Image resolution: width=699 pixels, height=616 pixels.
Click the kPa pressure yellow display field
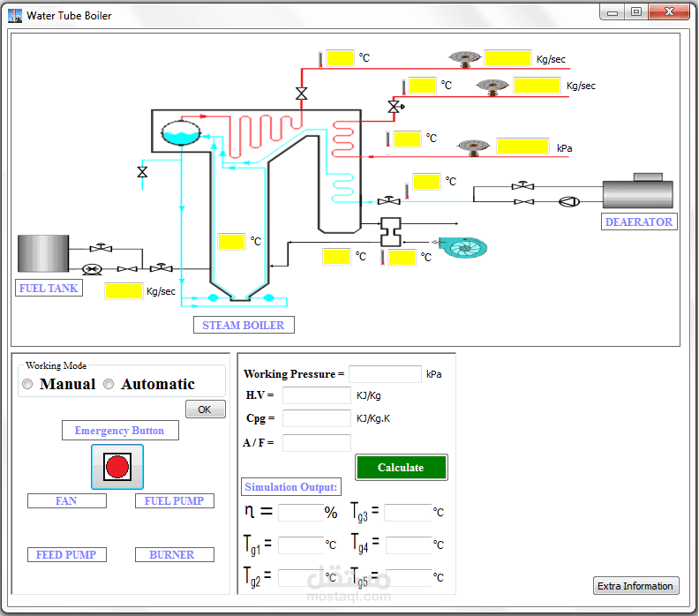(522, 146)
